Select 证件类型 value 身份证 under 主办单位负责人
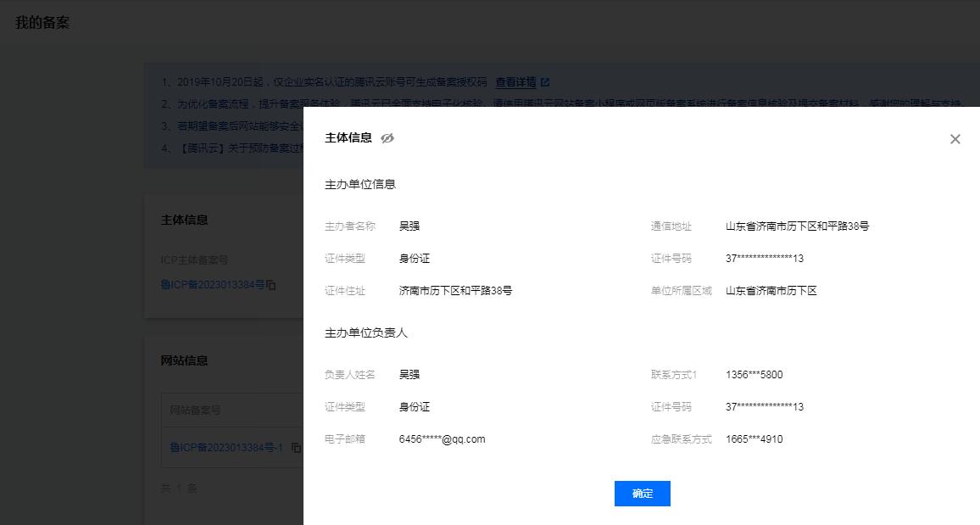This screenshot has height=525, width=980. point(415,406)
